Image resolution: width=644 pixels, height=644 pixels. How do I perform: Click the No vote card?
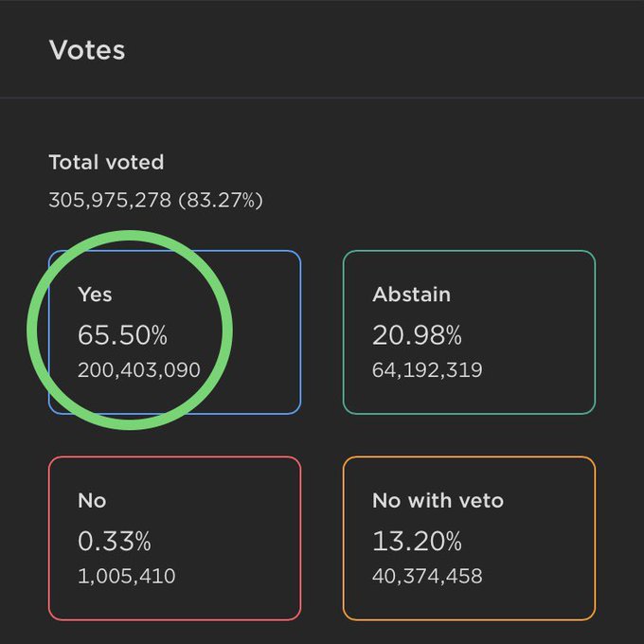(174, 537)
